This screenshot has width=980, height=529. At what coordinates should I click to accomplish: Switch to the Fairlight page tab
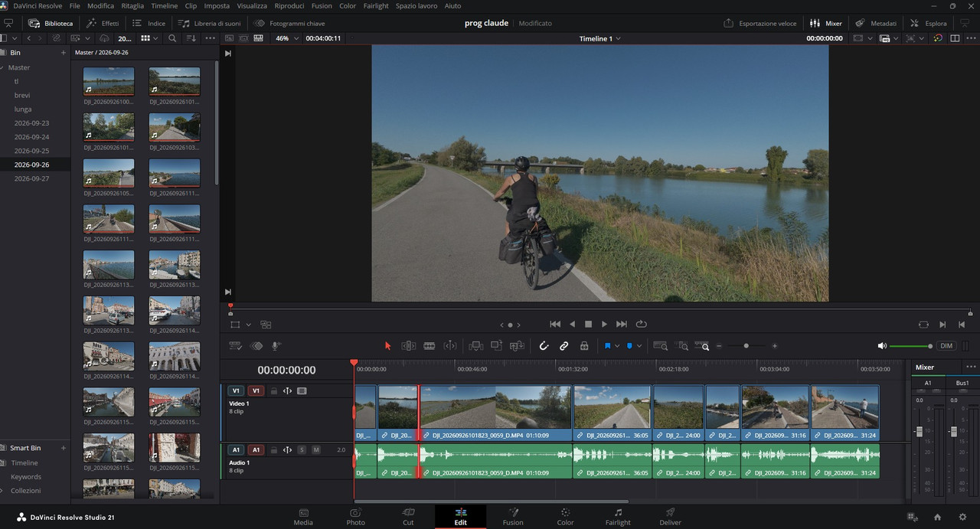click(x=618, y=517)
